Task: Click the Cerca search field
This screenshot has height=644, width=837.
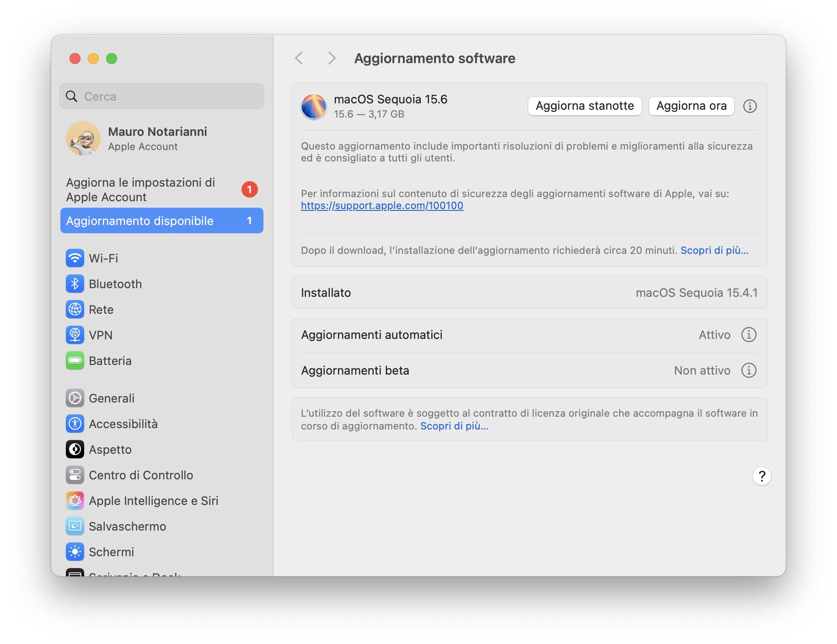Action: click(162, 96)
